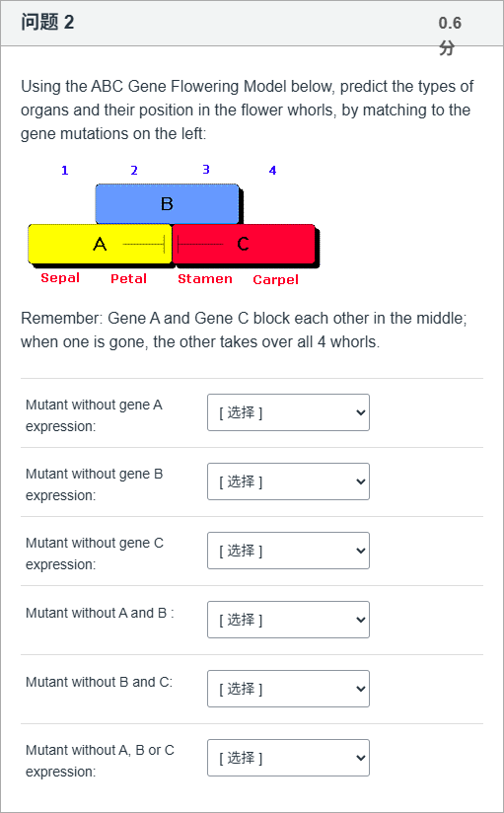Click whorl number 1 above diagram
504x813 pixels.
click(65, 171)
